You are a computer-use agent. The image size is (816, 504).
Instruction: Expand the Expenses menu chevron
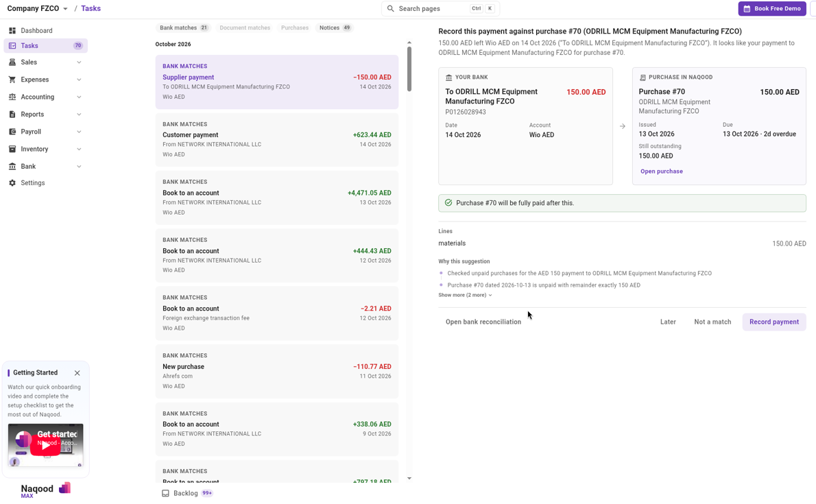tap(79, 80)
